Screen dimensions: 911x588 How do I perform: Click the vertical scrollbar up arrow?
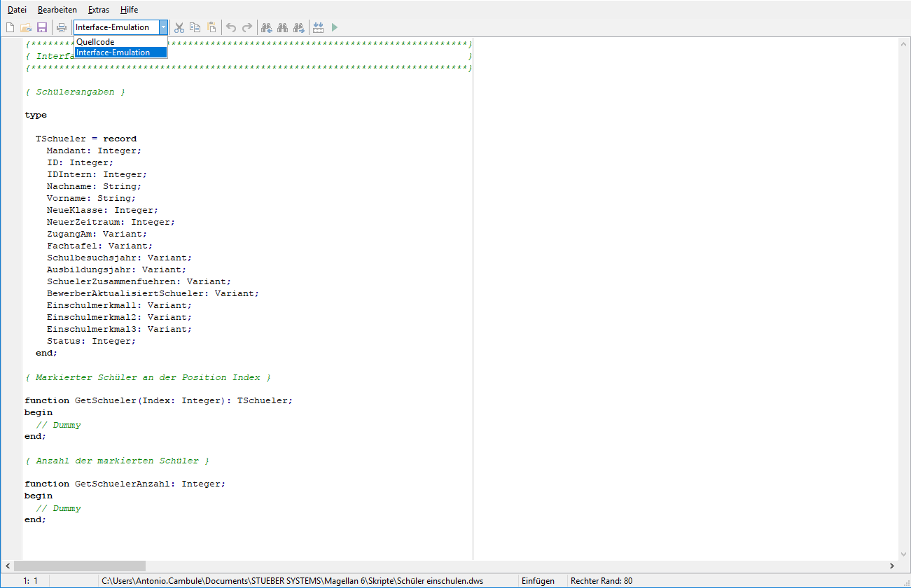(904, 43)
